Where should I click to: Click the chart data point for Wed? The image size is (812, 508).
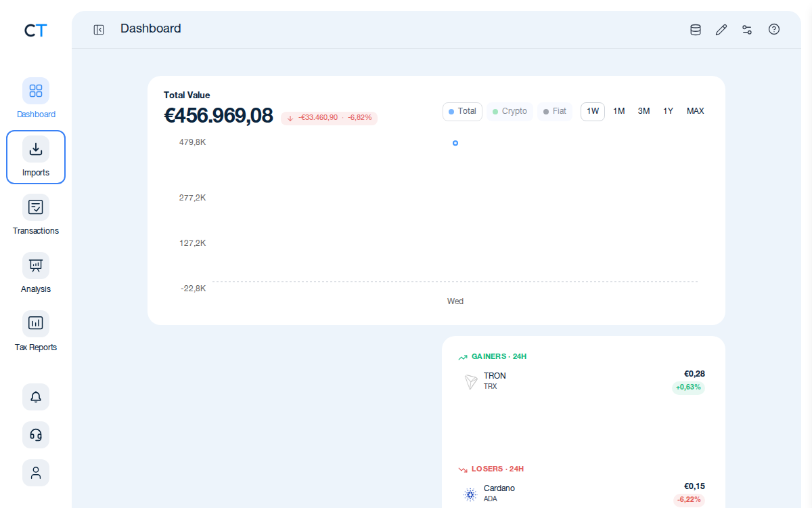click(455, 143)
